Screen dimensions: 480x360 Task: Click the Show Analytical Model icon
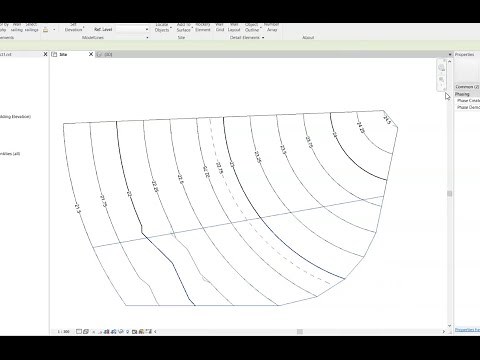click(x=141, y=332)
